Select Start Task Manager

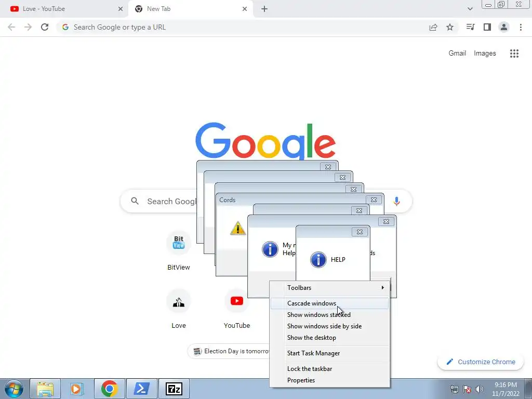point(330,353)
